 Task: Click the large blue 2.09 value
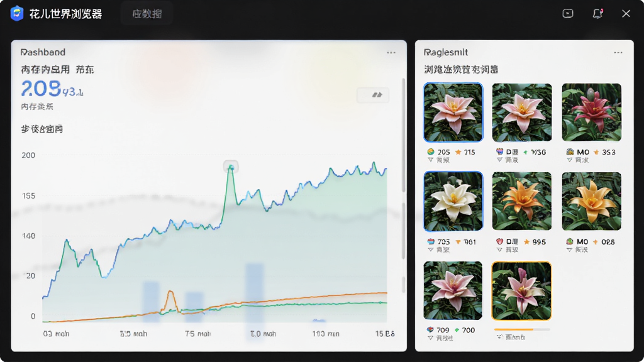(41, 88)
